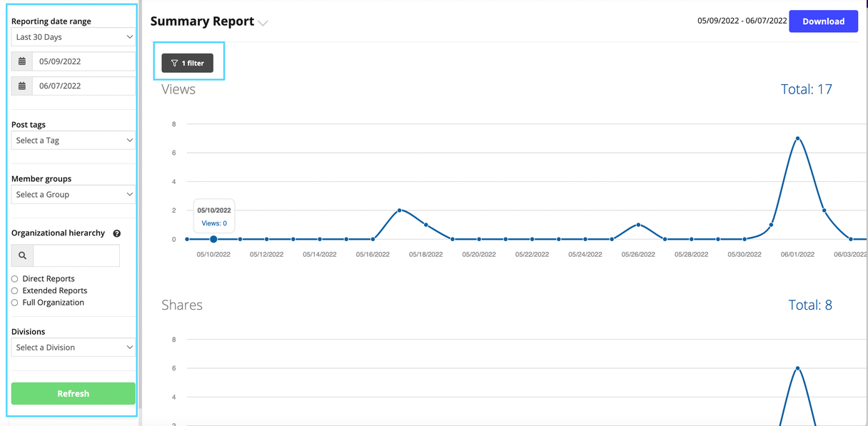The height and width of the screenshot is (426, 868).
Task: Click the 05/18/2022 axis label on Views chart
Action: [x=426, y=255]
